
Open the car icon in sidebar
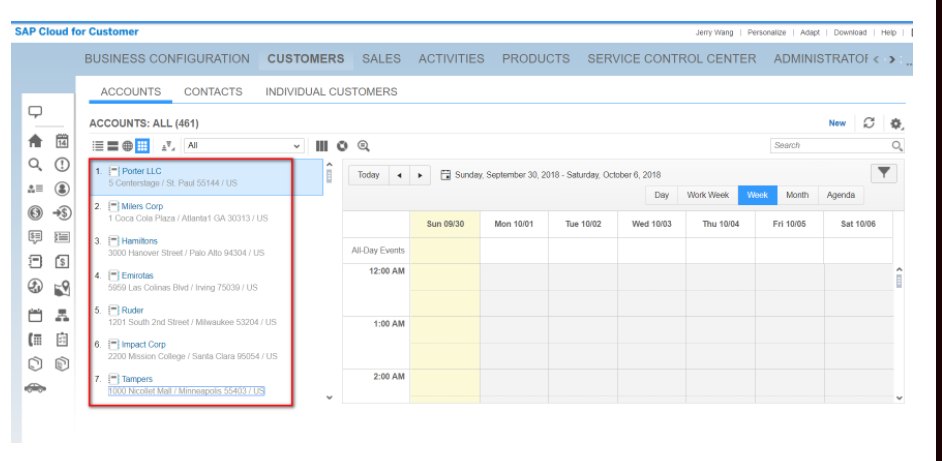click(35, 388)
